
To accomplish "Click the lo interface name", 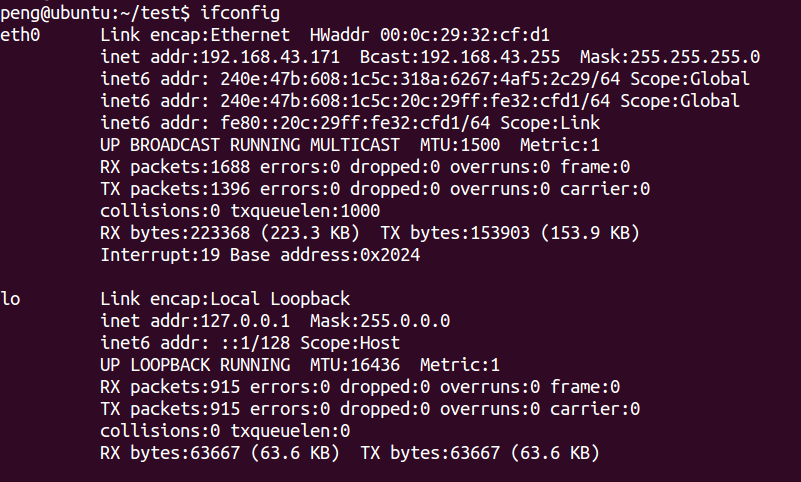I will 10,299.
